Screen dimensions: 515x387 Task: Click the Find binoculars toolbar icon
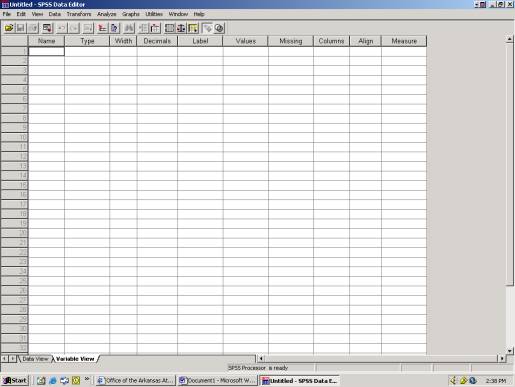[129, 28]
